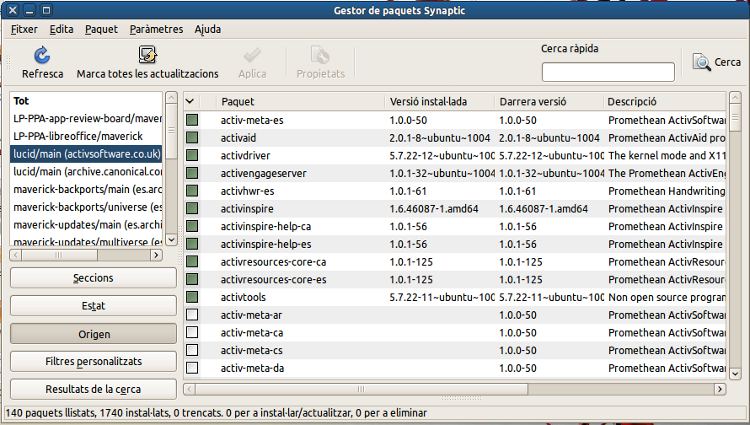The height and width of the screenshot is (425, 750).
Task: Toggle status box for activtools
Action: [x=192, y=297]
